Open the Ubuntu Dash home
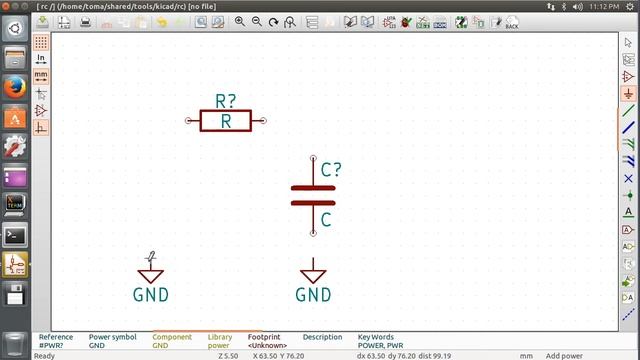Image resolution: width=640 pixels, height=360 pixels. point(15,28)
